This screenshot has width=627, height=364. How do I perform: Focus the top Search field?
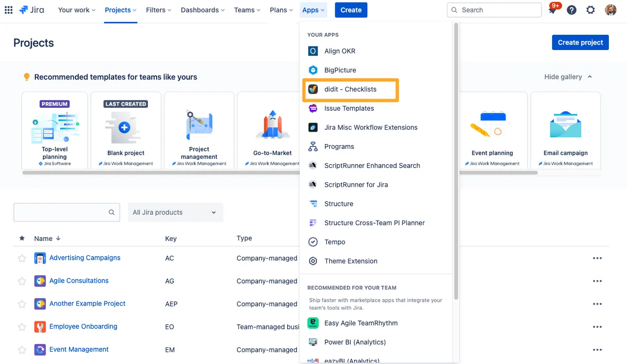coord(494,10)
